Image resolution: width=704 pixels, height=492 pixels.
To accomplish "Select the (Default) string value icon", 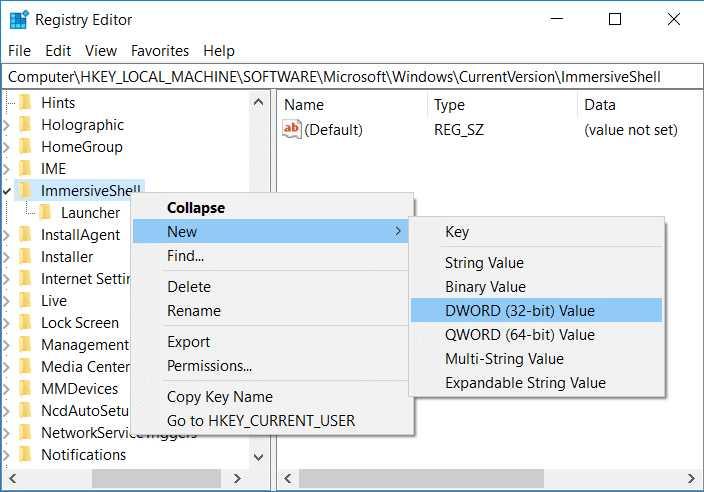I will pos(292,129).
